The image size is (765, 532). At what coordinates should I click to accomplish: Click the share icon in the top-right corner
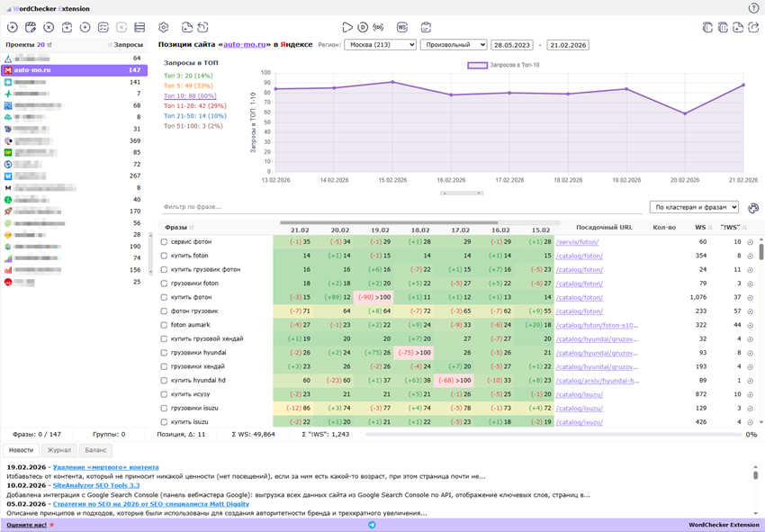[754, 27]
